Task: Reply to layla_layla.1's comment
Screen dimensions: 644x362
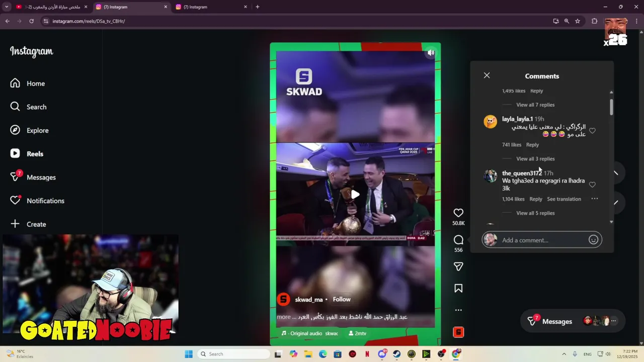Action: point(532,145)
